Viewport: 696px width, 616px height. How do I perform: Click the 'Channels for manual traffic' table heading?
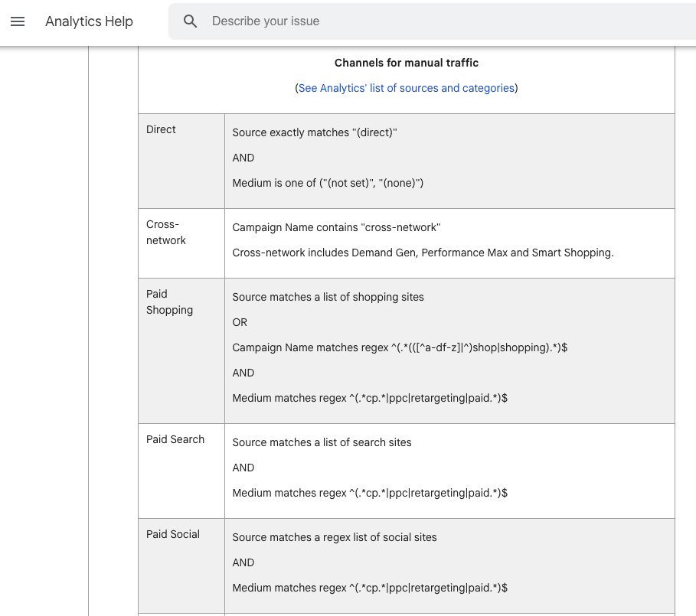[x=406, y=63]
